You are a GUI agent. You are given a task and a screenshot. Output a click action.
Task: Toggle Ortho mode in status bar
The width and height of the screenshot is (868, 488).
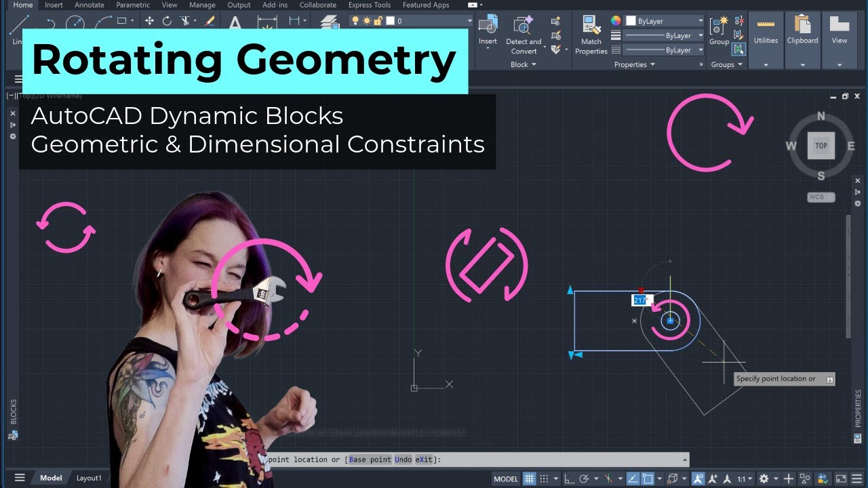(568, 479)
